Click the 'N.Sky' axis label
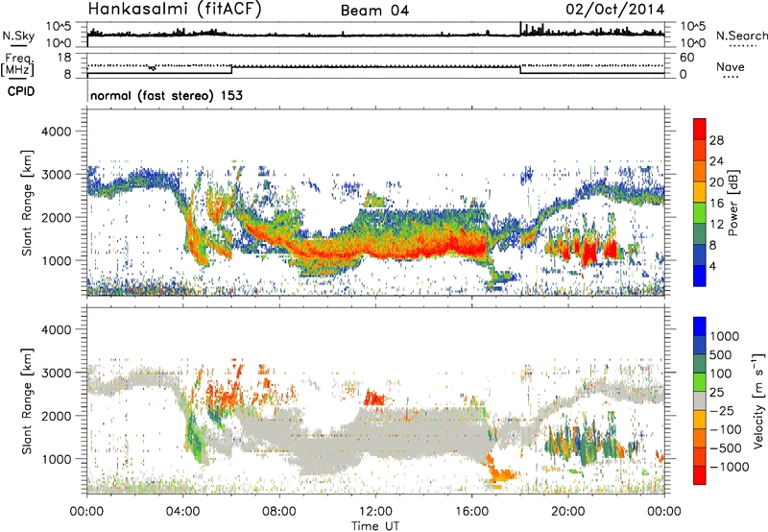 [18, 36]
